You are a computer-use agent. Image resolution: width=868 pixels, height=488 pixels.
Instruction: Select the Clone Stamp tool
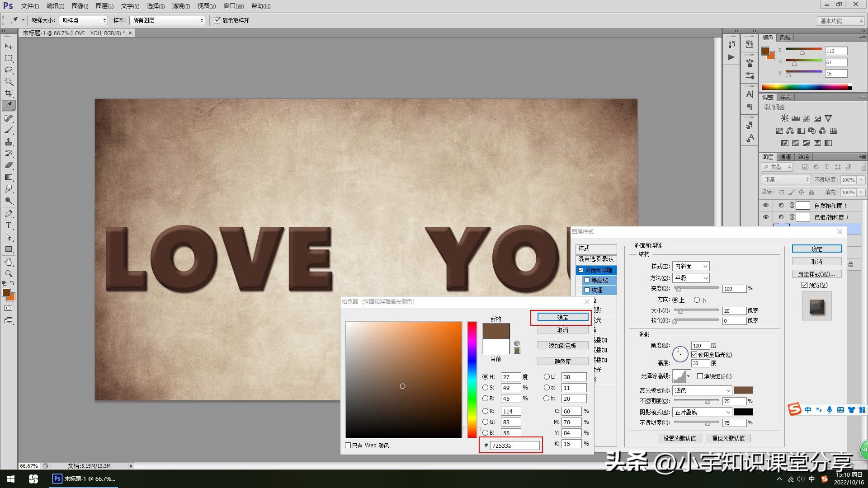pyautogui.click(x=9, y=142)
